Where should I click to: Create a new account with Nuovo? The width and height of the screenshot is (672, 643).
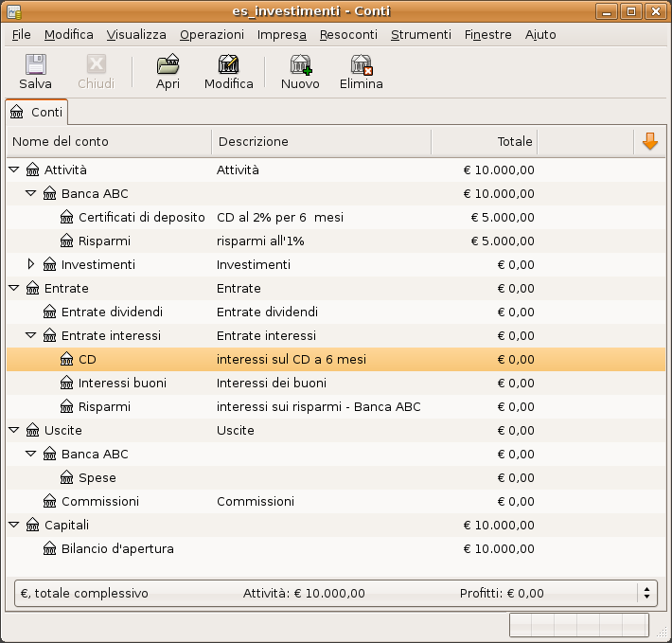point(300,65)
